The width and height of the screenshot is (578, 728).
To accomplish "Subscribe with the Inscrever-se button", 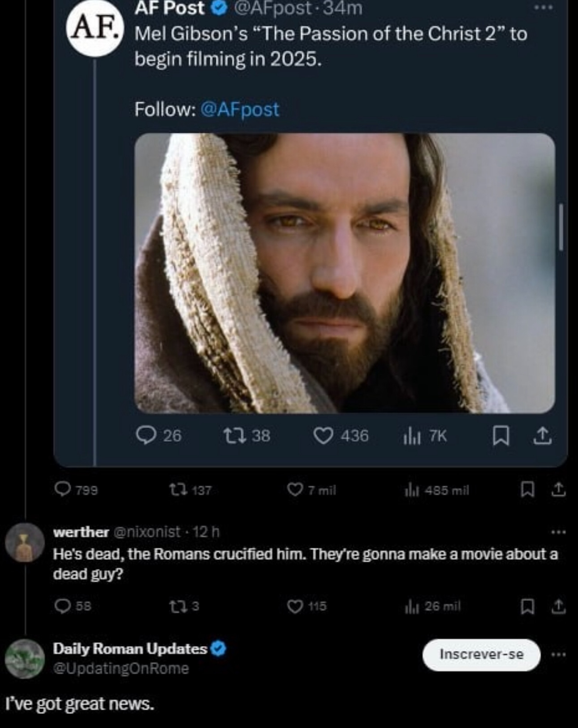I will click(x=481, y=654).
